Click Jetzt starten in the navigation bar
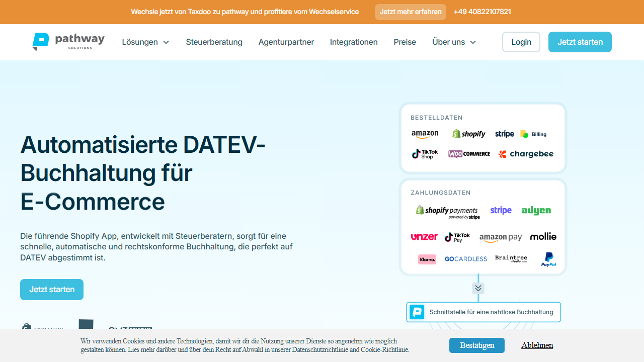The height and width of the screenshot is (362, 644). click(580, 42)
